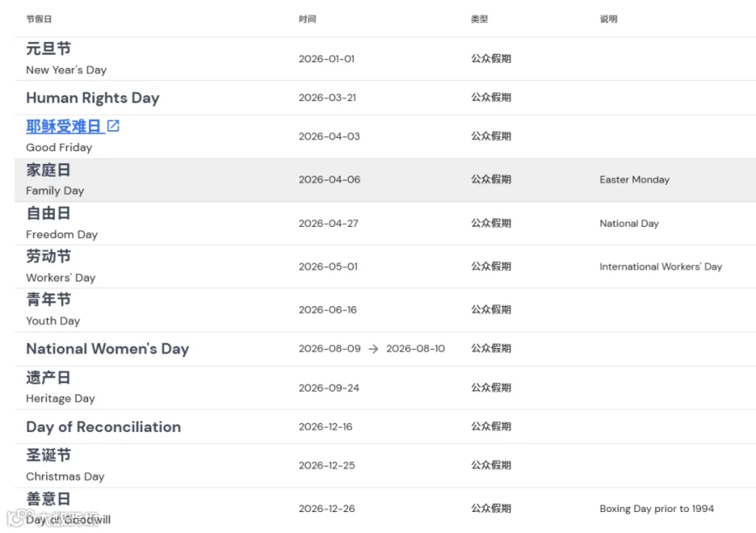Viewport: 756px width, 533px height.
Task: Click the date 2026-09-24
Action: 328,388
